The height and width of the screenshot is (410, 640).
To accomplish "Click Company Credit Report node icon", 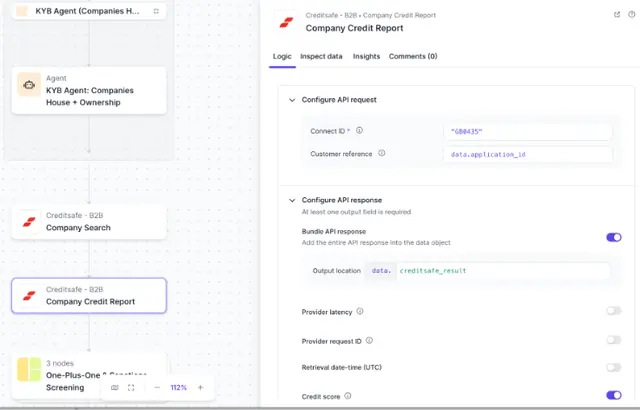I will click(x=29, y=296).
